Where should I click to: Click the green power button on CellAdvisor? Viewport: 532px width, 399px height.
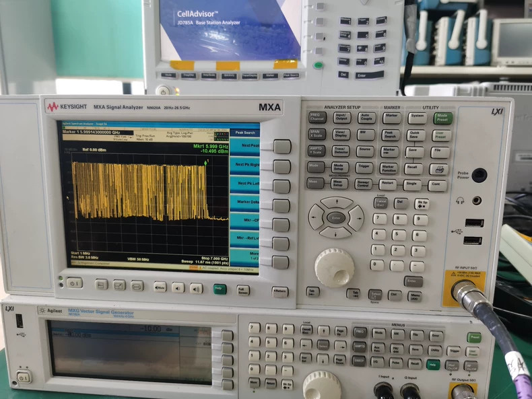pyautogui.click(x=318, y=65)
